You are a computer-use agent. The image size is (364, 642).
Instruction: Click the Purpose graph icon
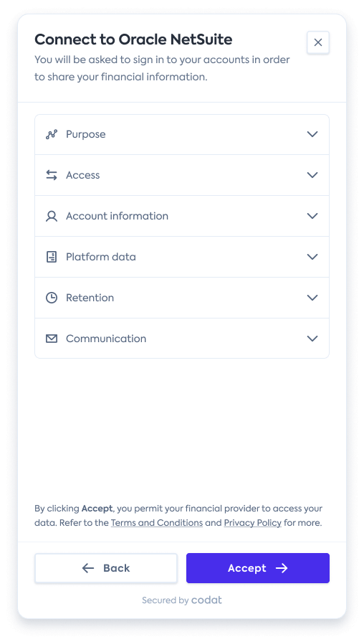click(52, 134)
